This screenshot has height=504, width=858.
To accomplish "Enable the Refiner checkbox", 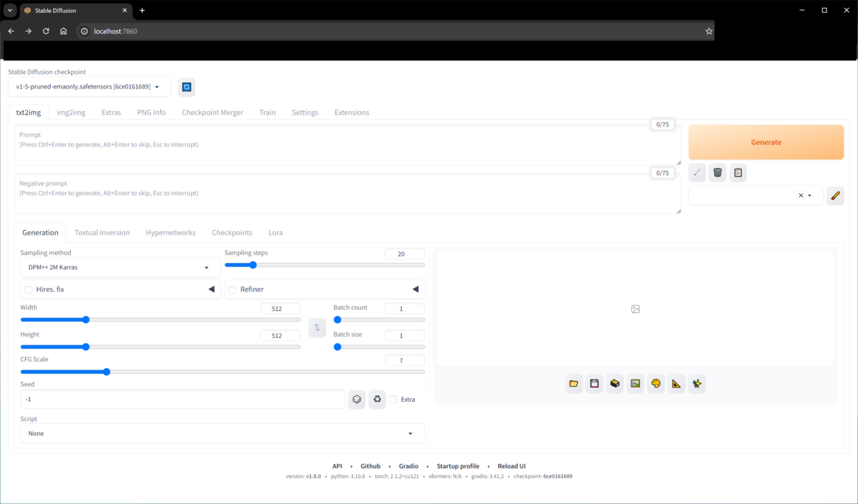I will click(x=232, y=290).
